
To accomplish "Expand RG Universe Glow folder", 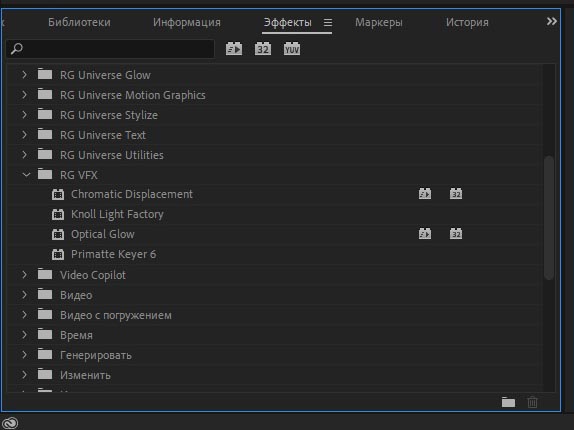I will point(25,75).
